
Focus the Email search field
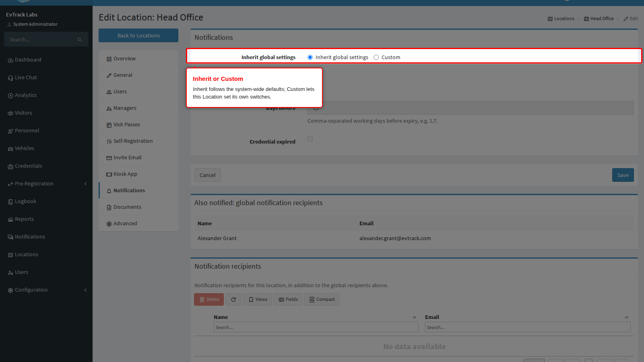[x=528, y=327]
